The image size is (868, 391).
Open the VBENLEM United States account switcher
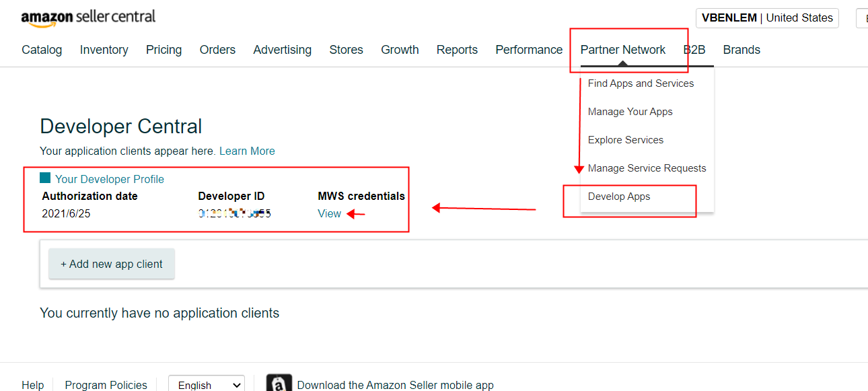[x=767, y=18]
